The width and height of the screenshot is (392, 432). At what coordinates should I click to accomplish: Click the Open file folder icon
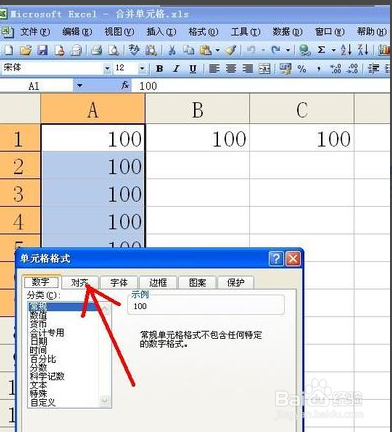pyautogui.click(x=26, y=50)
